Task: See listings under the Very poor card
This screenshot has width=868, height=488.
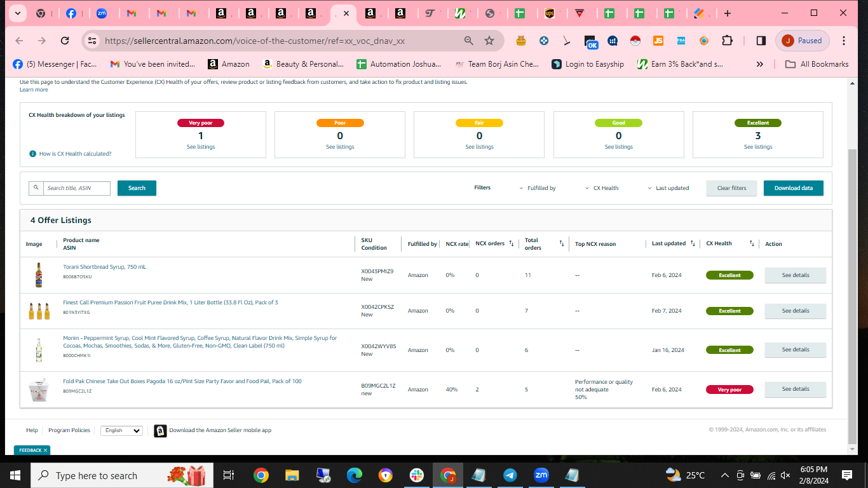Action: [x=201, y=147]
